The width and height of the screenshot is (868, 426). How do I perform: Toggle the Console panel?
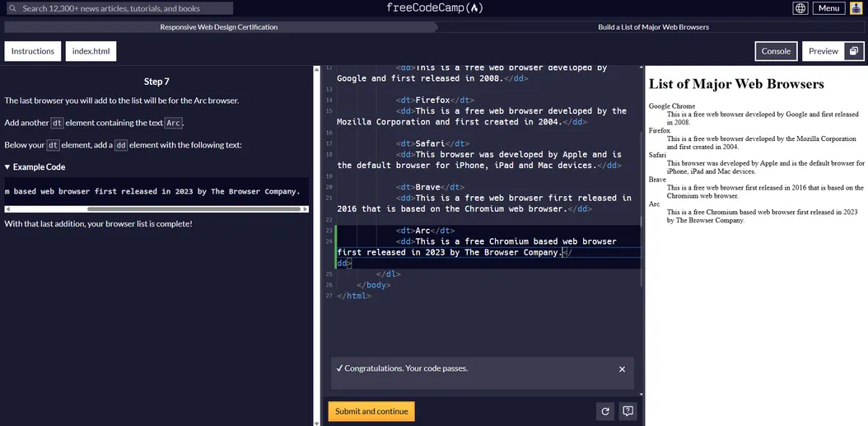tap(776, 51)
